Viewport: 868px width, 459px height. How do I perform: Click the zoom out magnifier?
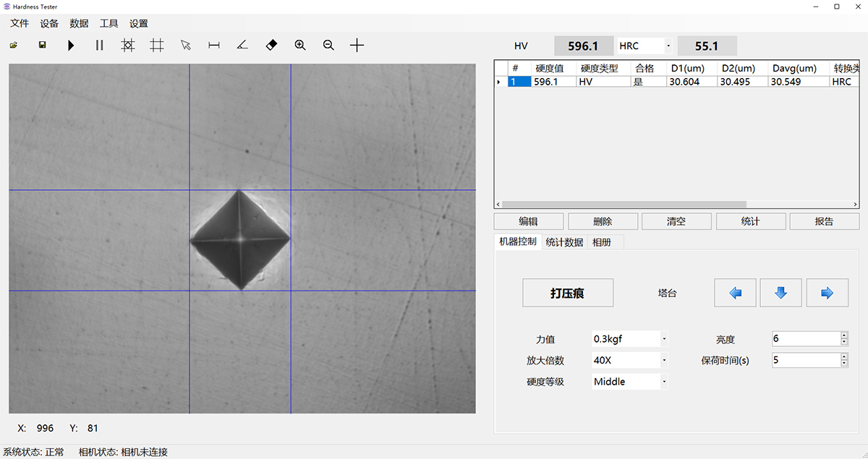coord(328,46)
